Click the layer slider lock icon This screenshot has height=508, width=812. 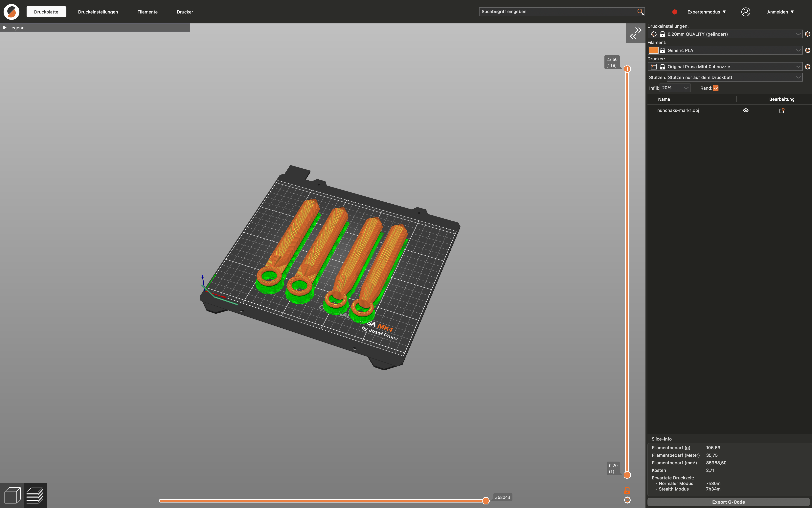pos(627,490)
